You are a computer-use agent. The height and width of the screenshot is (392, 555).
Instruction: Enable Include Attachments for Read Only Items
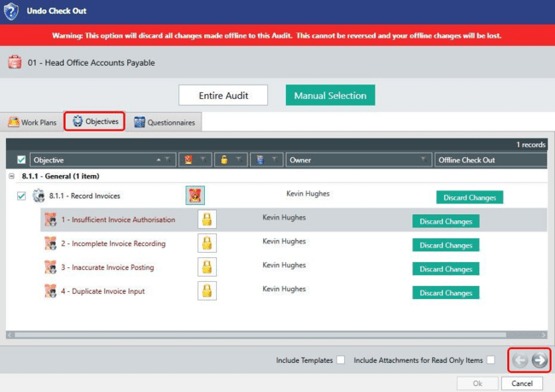pyautogui.click(x=491, y=360)
